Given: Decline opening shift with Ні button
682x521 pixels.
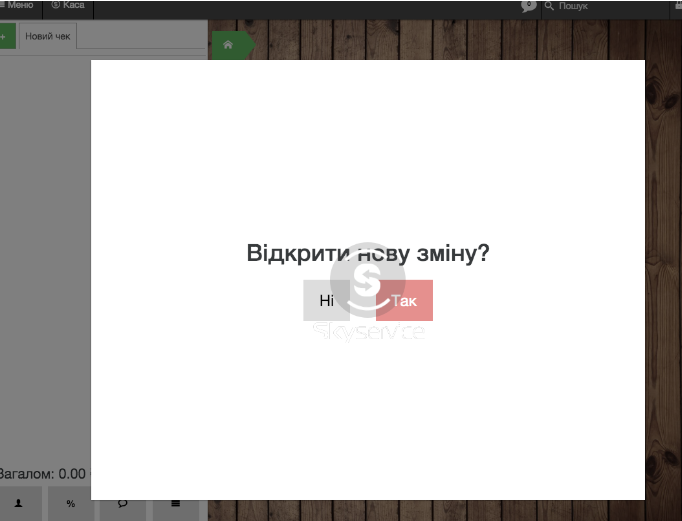Looking at the screenshot, I should coord(326,301).
